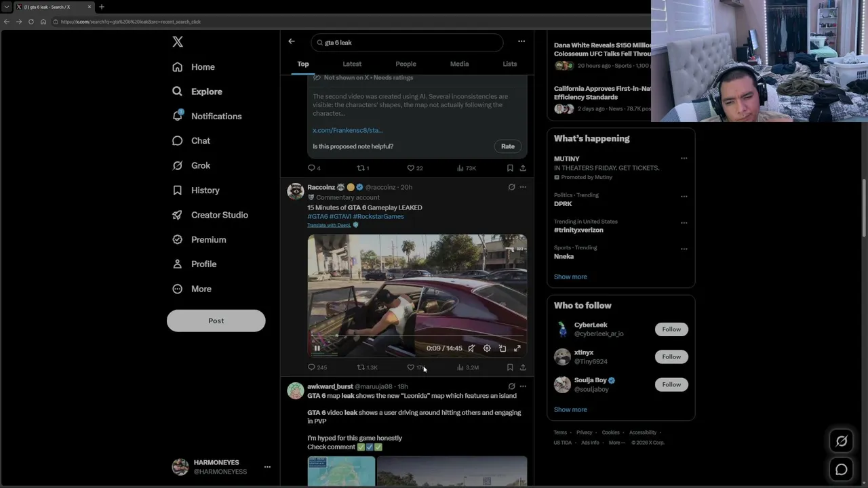Open options for MUTINY trend
The image size is (868, 488).
click(x=684, y=159)
